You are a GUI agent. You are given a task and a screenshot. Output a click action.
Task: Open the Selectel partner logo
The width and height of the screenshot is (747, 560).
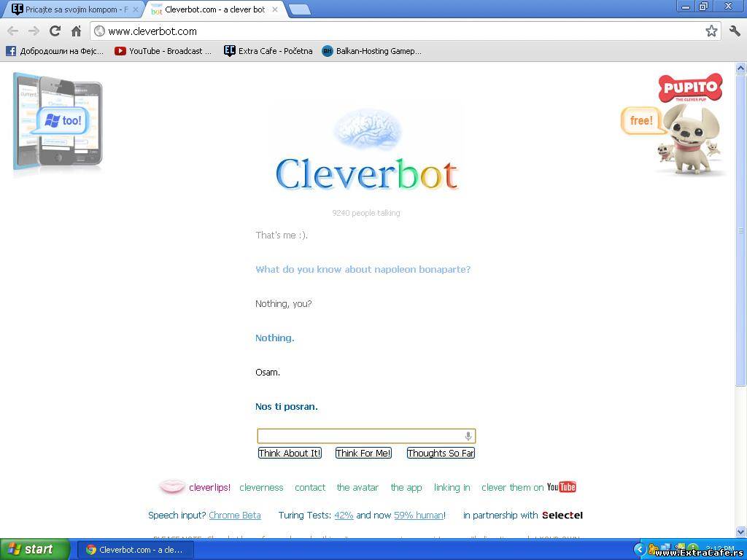(562, 516)
